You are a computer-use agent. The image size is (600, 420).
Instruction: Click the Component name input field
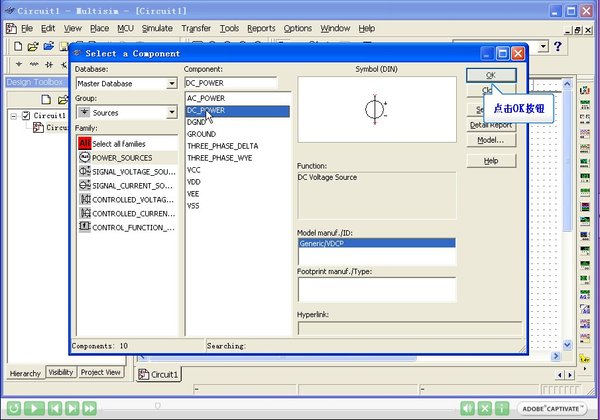pos(231,83)
